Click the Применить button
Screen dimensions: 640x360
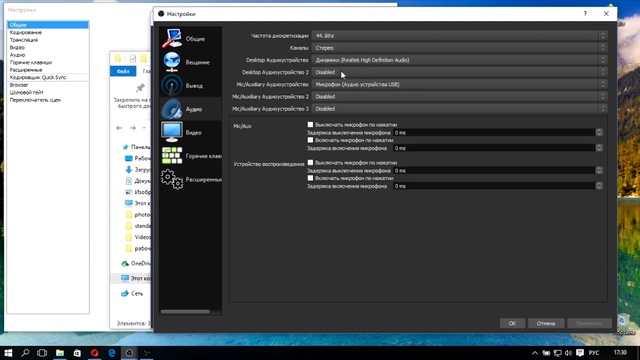(x=589, y=323)
